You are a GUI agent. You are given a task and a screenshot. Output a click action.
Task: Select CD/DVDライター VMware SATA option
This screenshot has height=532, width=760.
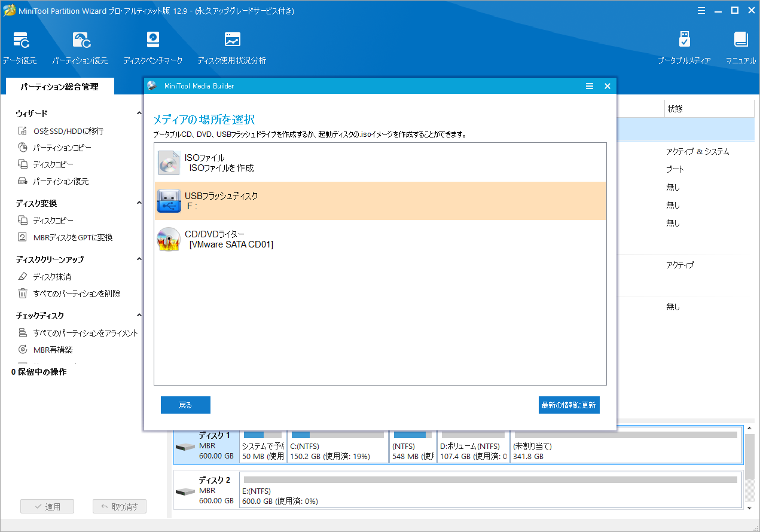380,239
